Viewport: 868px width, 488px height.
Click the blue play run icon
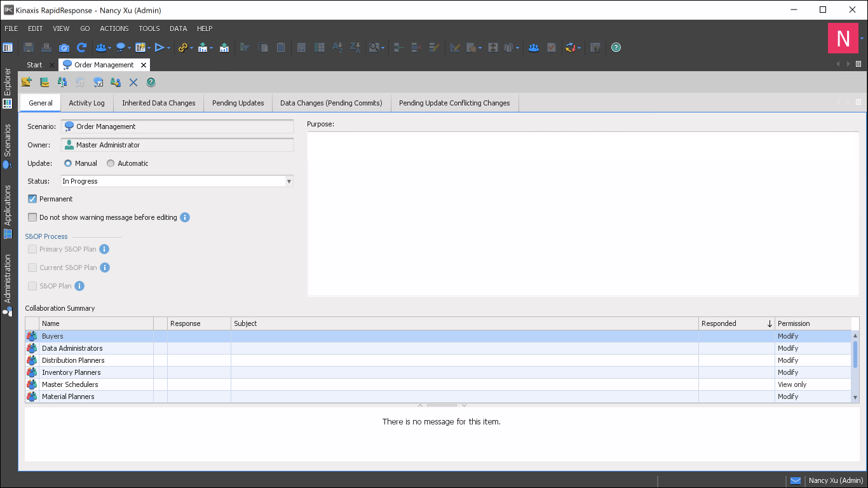pos(159,48)
